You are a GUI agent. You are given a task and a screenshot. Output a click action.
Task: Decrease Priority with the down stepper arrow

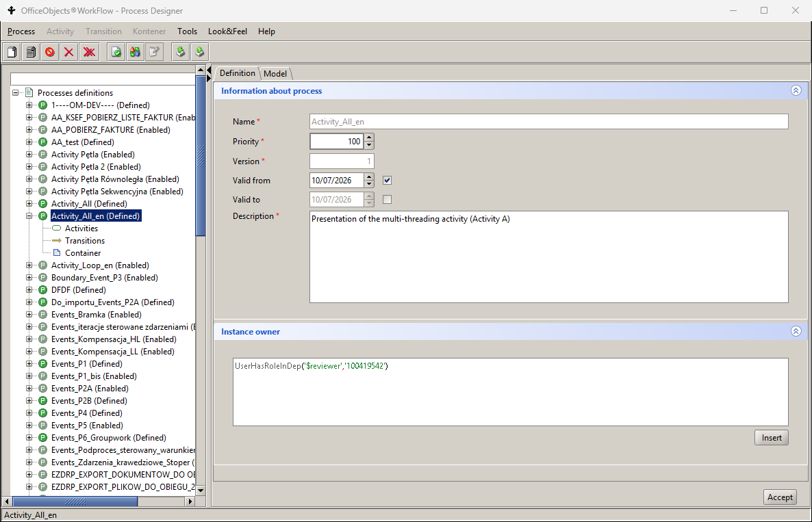369,145
